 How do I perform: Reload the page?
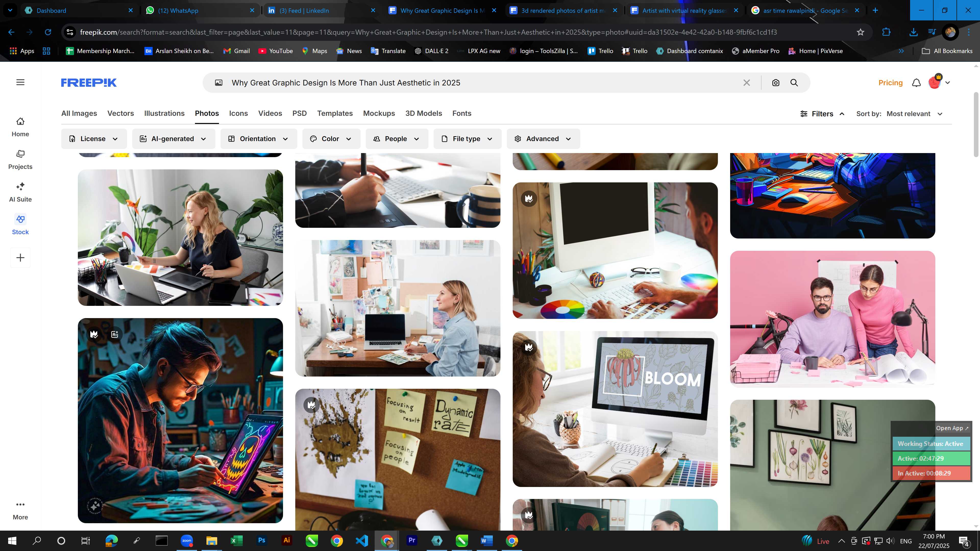48,32
